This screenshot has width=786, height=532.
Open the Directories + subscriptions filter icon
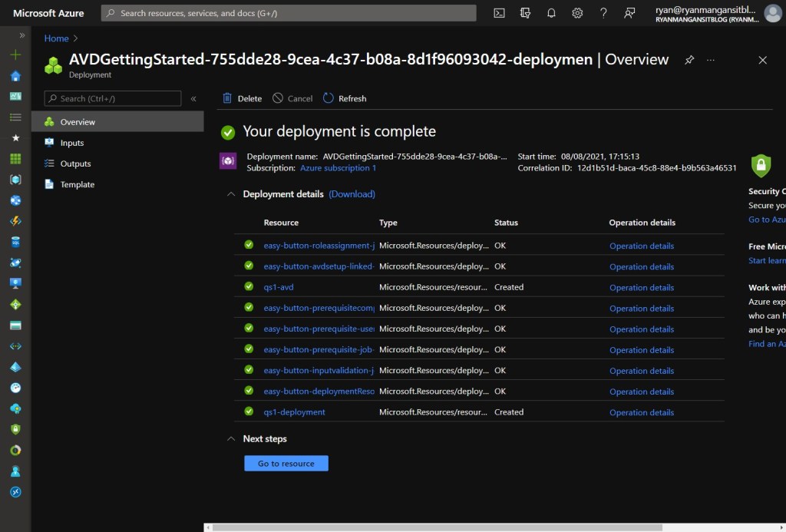click(525, 13)
